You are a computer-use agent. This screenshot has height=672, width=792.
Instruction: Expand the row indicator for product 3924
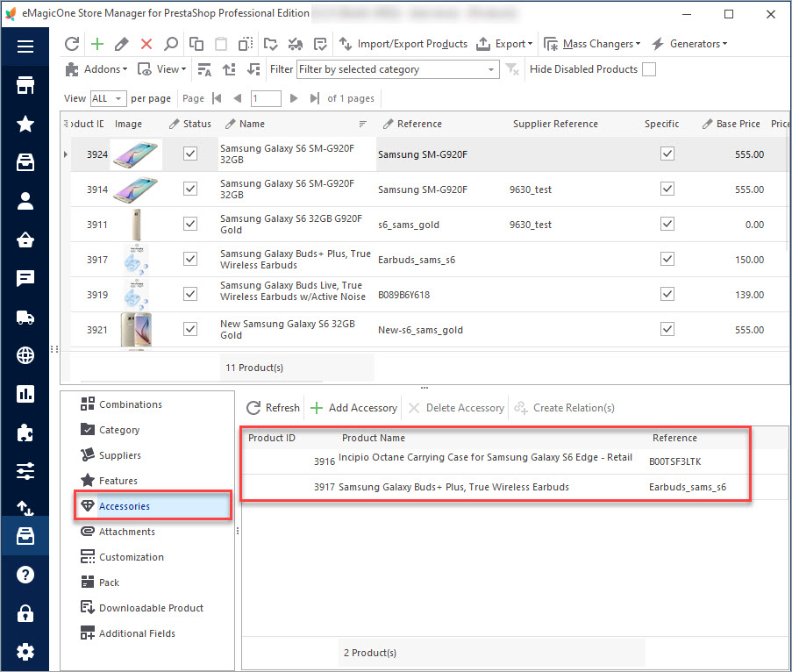coord(66,154)
